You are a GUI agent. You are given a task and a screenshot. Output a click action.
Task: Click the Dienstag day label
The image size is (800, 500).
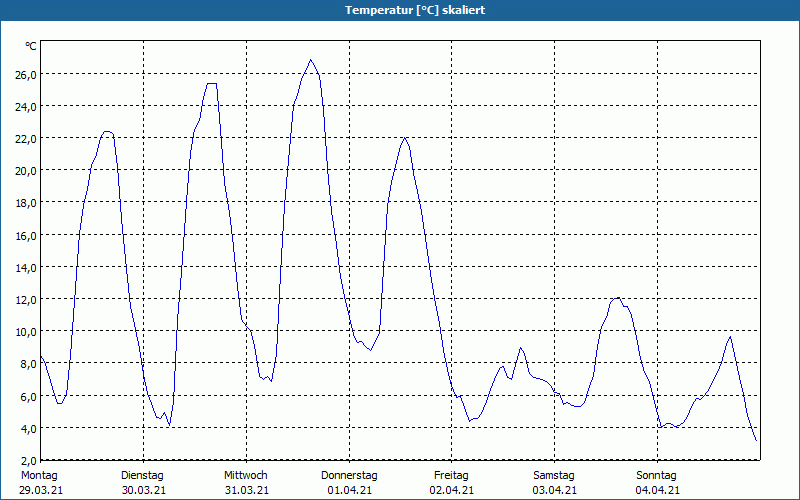click(142, 475)
